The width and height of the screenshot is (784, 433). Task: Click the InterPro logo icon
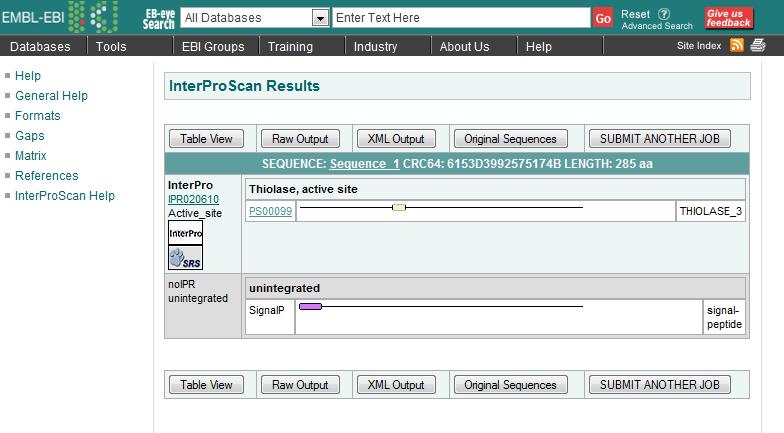pos(185,233)
